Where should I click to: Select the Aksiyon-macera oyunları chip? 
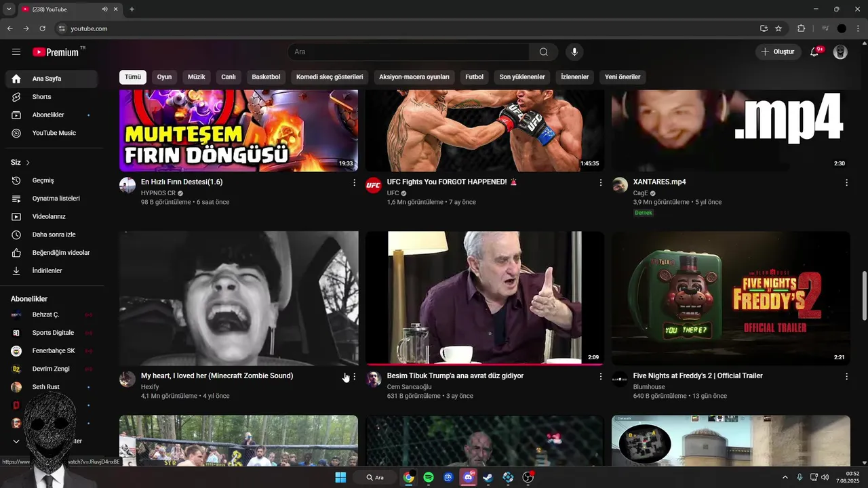point(414,77)
